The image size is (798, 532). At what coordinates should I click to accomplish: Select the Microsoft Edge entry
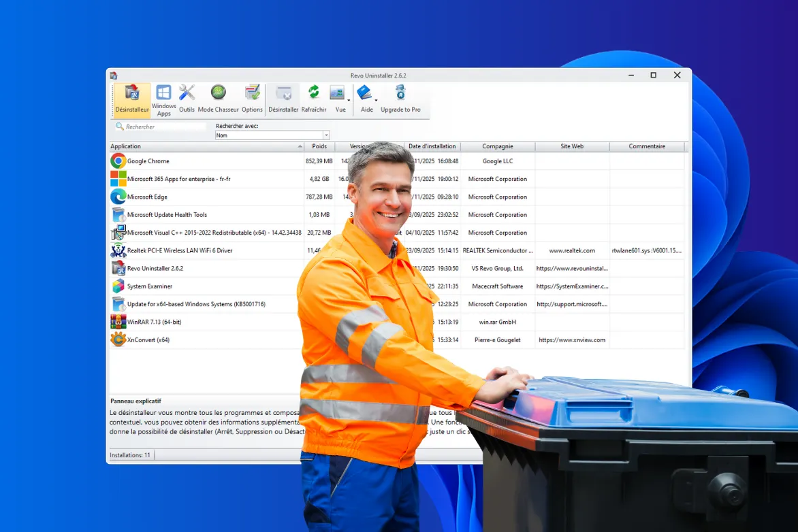147,197
